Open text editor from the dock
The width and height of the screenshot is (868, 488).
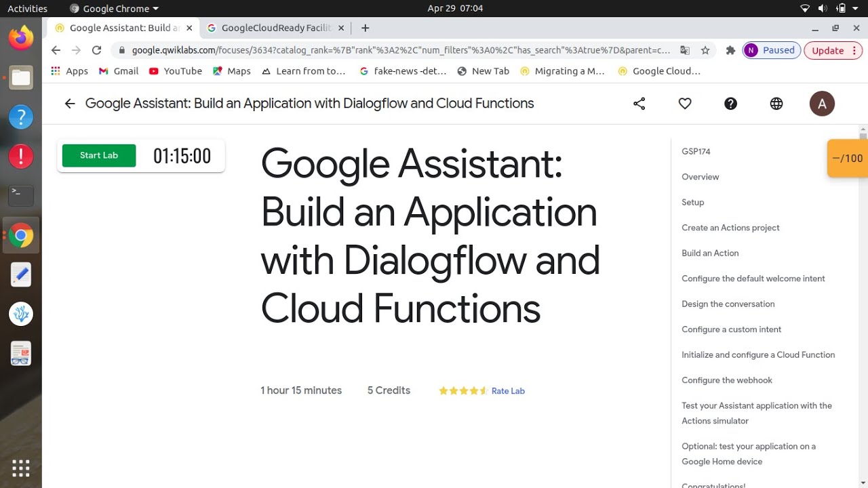[x=21, y=274]
